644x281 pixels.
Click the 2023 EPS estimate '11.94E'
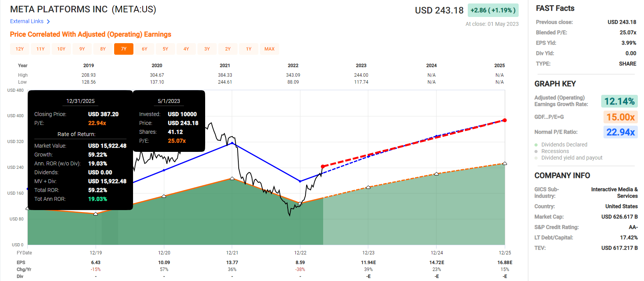coord(368,262)
